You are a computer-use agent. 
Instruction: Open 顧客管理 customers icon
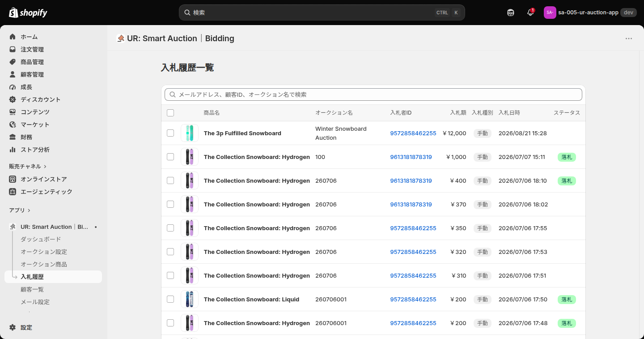(13, 74)
